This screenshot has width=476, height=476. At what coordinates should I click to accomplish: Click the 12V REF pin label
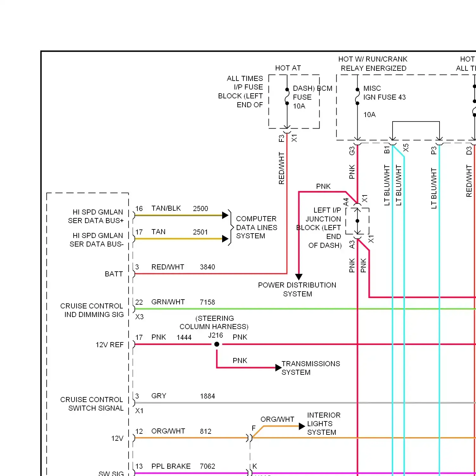pyautogui.click(x=109, y=345)
